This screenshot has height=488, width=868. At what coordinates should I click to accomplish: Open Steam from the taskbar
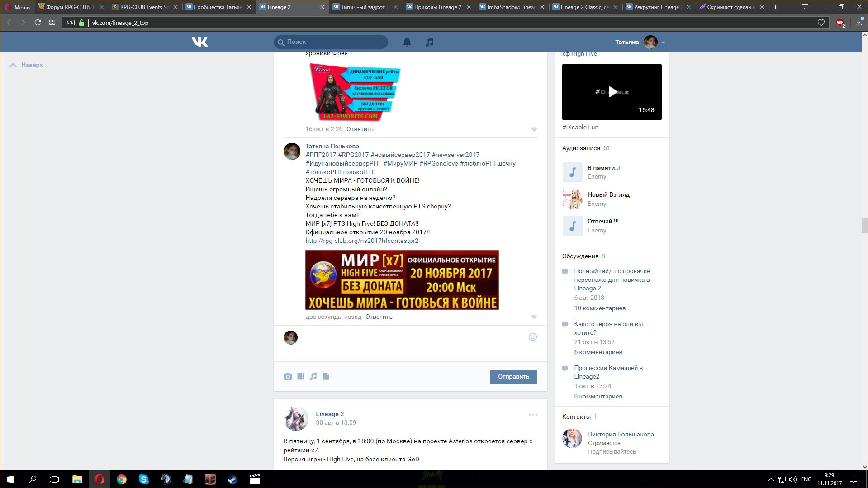tap(232, 479)
